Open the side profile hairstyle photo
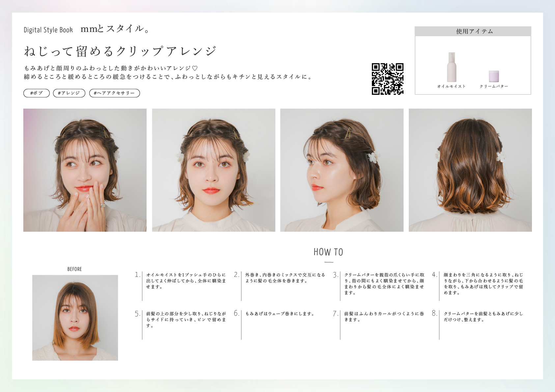Screen dimensions: 555x392 click(342, 170)
